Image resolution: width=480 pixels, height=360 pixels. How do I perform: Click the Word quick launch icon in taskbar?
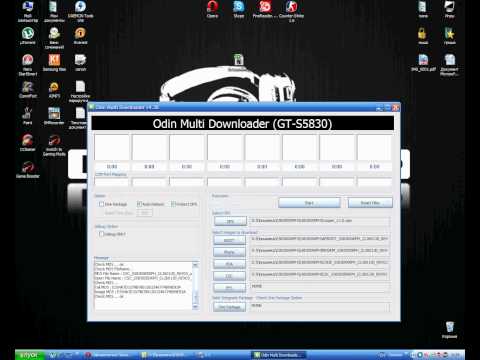(x=53, y=355)
